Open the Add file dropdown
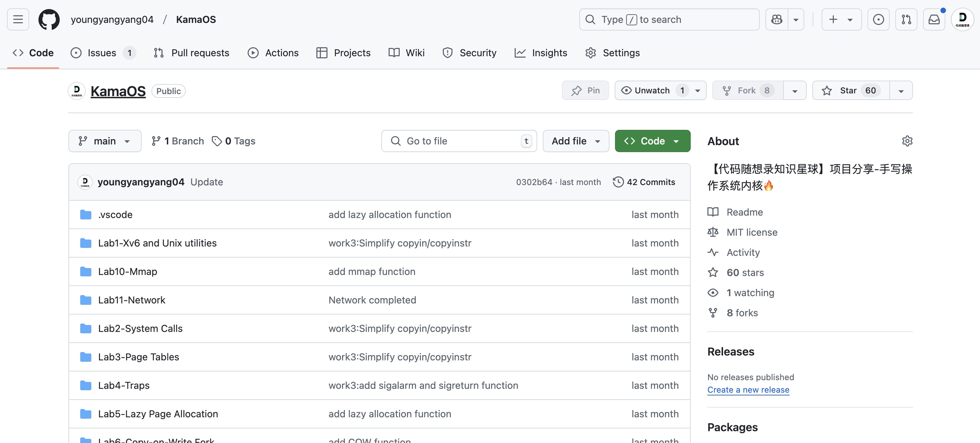This screenshot has width=980, height=443. click(x=575, y=141)
